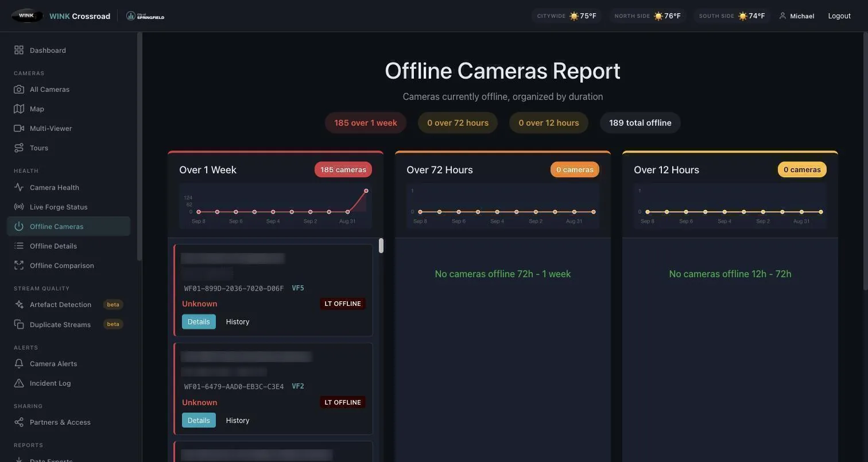Click the beta badge next to Duplicate Streams
Screen dimensions: 868x462
click(113, 324)
